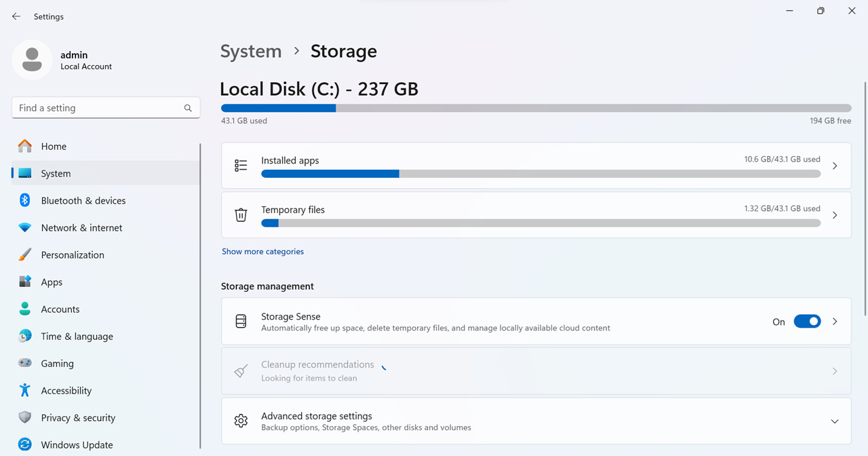Image resolution: width=868 pixels, height=456 pixels.
Task: Click the back arrow in Settings
Action: [x=16, y=16]
